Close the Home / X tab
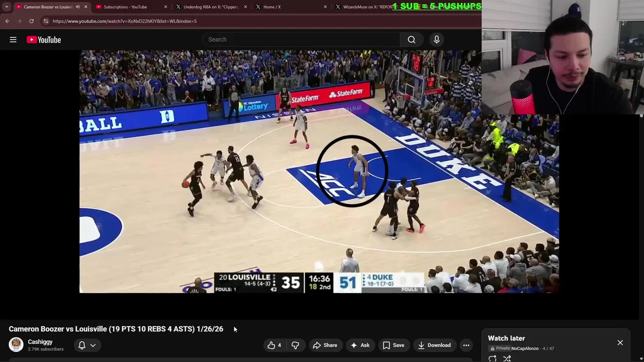Screen dimensions: 644x362 click(325, 7)
